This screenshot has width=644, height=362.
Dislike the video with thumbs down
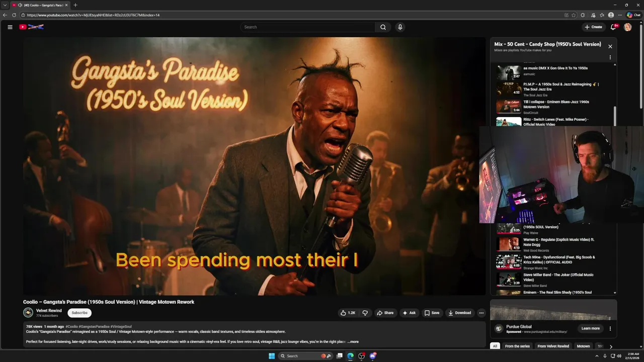(x=365, y=313)
